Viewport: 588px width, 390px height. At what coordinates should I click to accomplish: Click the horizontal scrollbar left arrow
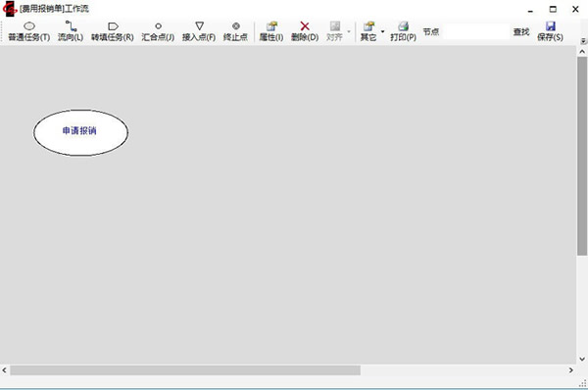5,370
